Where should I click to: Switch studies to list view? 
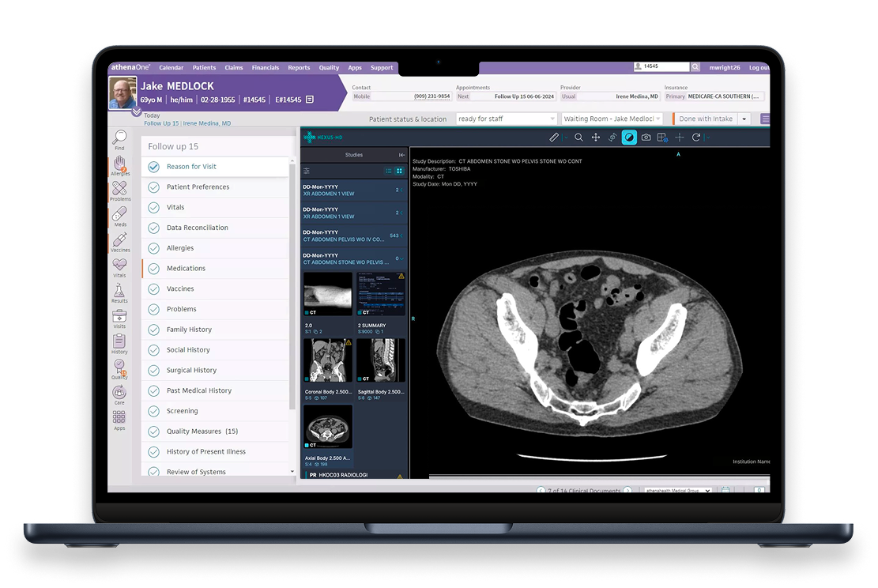coord(389,171)
